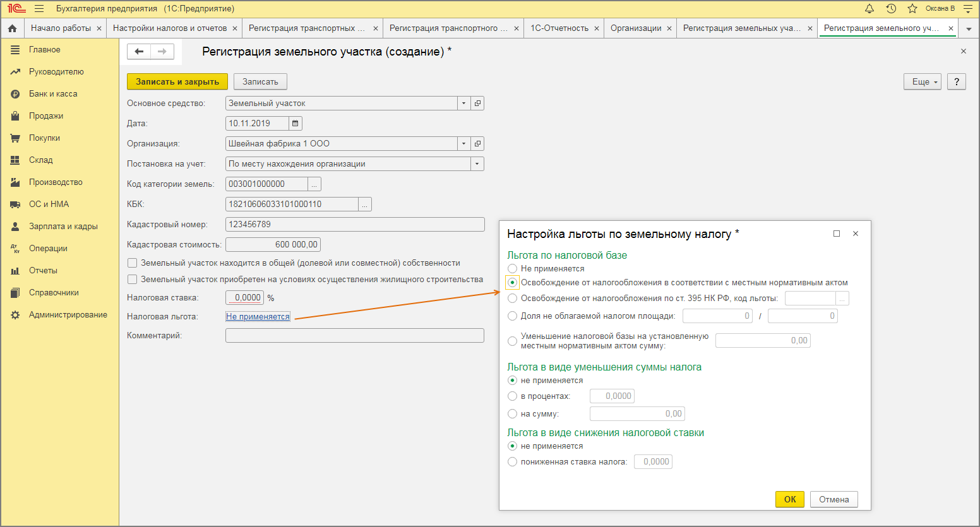Image resolution: width=980 pixels, height=527 pixels.
Task: Confirm the dialog with the OK button
Action: point(790,499)
